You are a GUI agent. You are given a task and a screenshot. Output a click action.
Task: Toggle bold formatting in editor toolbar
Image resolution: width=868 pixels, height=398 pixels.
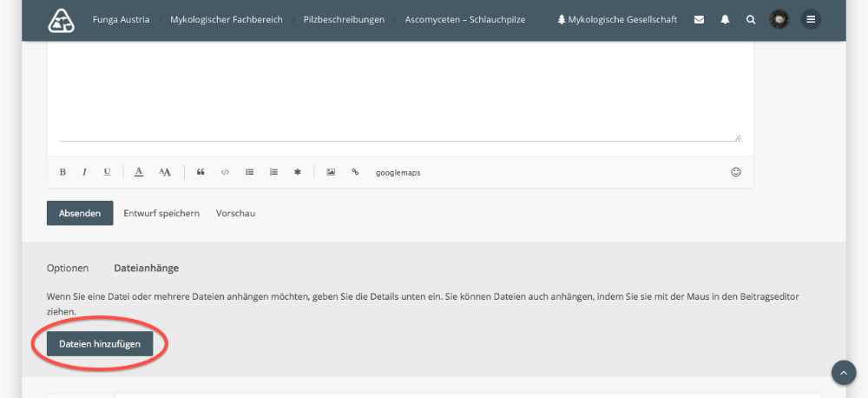62,172
